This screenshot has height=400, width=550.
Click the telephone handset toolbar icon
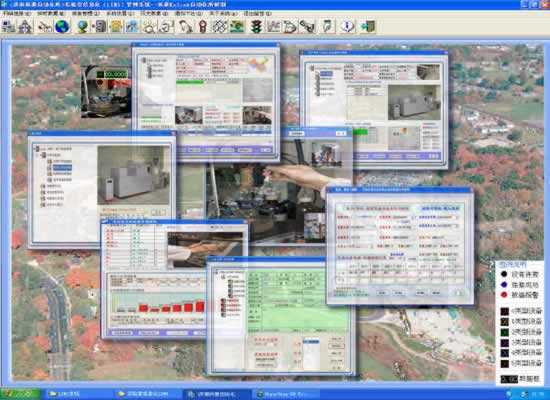[186, 26]
